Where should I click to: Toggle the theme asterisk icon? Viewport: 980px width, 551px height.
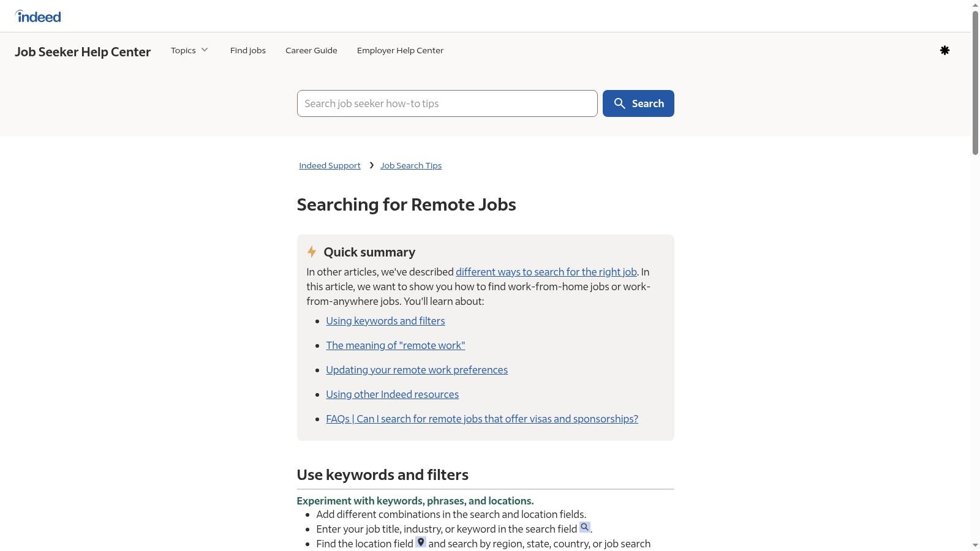coord(944,50)
